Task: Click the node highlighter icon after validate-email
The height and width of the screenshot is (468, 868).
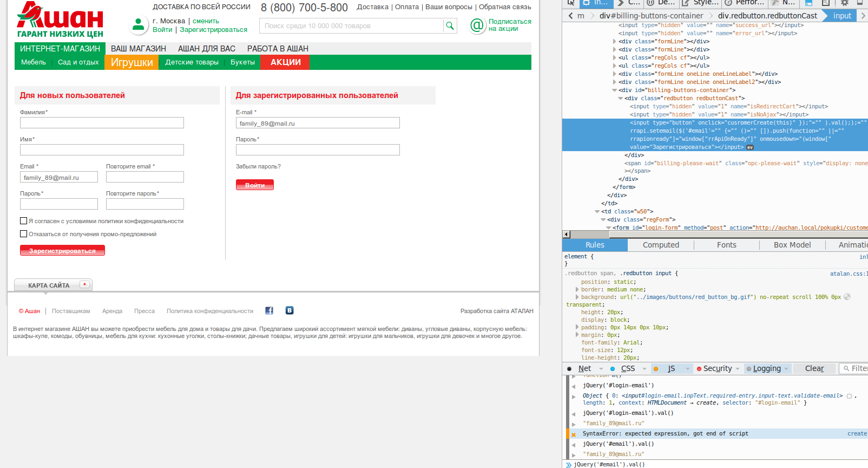Action: (x=849, y=396)
